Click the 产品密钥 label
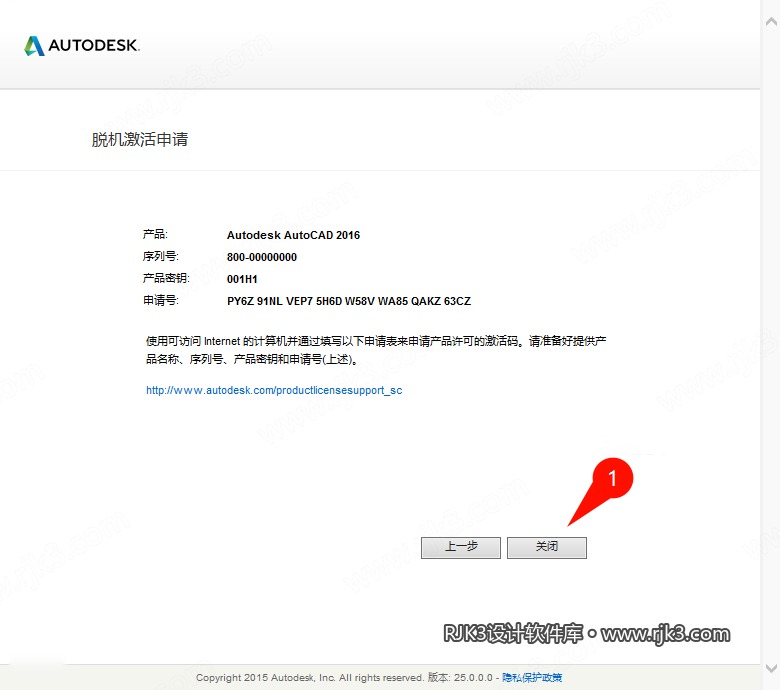The width and height of the screenshot is (780, 690). (x=166, y=279)
